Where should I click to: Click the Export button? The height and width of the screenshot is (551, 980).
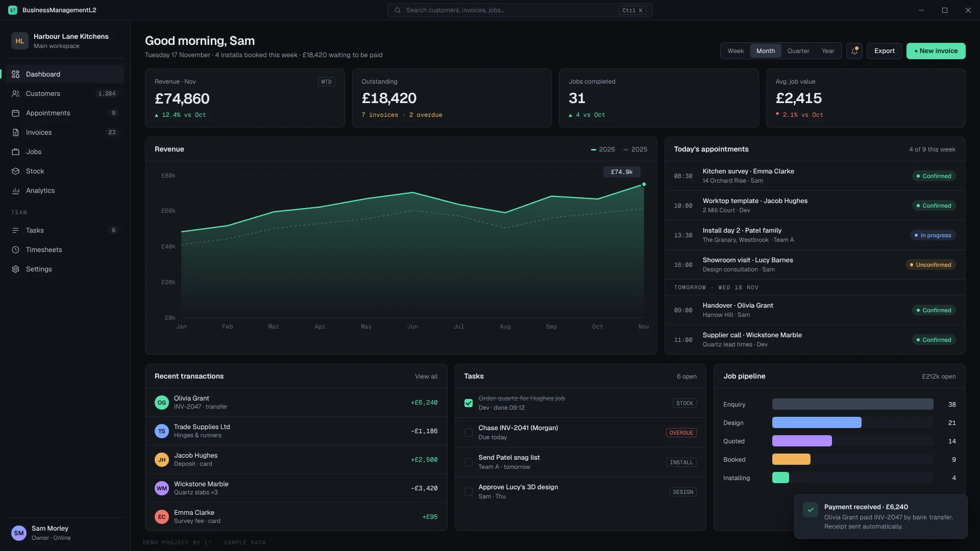(x=885, y=51)
